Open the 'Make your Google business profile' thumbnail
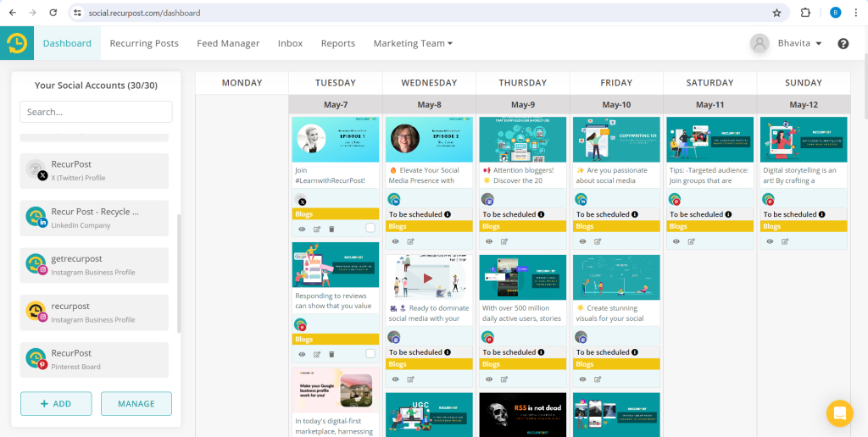This screenshot has width=868, height=437. 336,390
